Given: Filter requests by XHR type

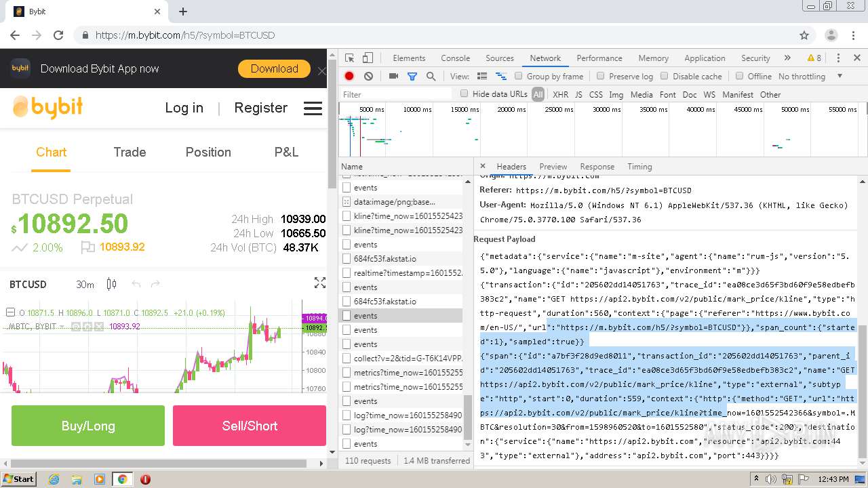Looking at the screenshot, I should coord(560,95).
